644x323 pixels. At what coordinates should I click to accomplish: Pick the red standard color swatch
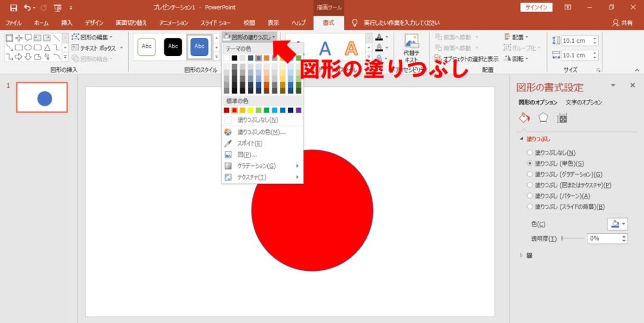(x=235, y=111)
